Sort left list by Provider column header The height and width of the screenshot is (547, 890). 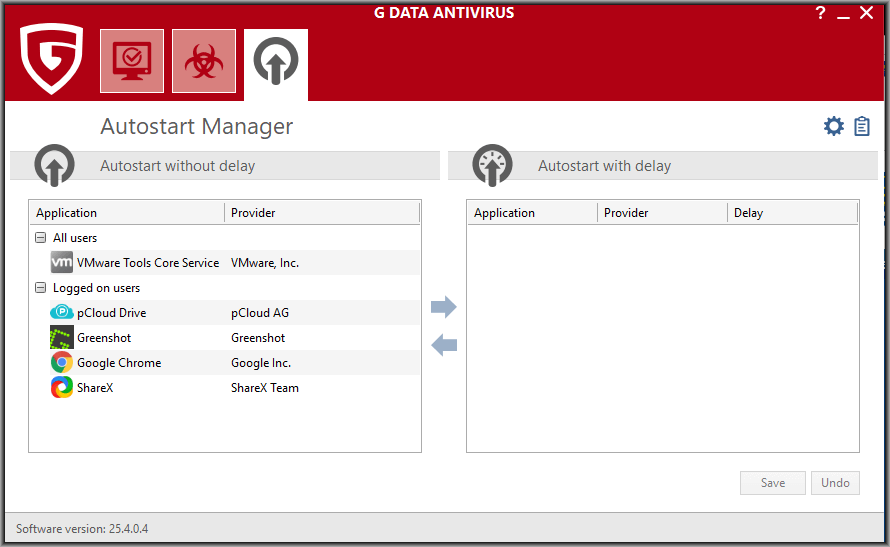click(322, 213)
